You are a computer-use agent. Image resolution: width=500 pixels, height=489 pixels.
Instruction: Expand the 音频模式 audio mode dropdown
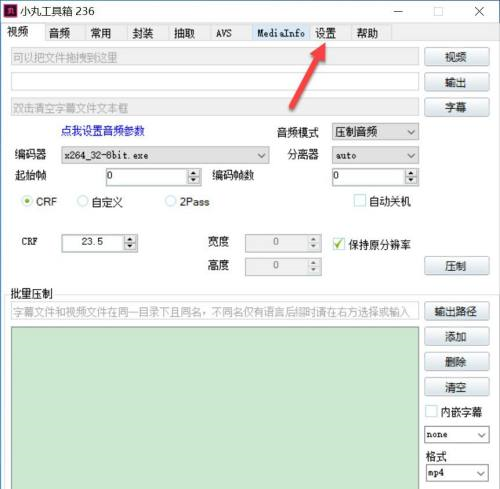click(x=375, y=132)
